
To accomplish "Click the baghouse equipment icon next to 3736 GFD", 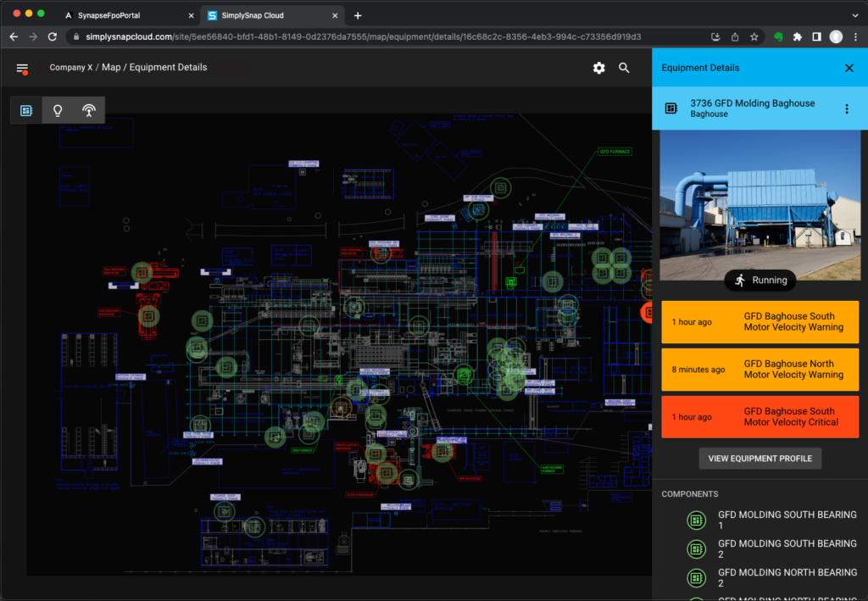I will tap(671, 108).
